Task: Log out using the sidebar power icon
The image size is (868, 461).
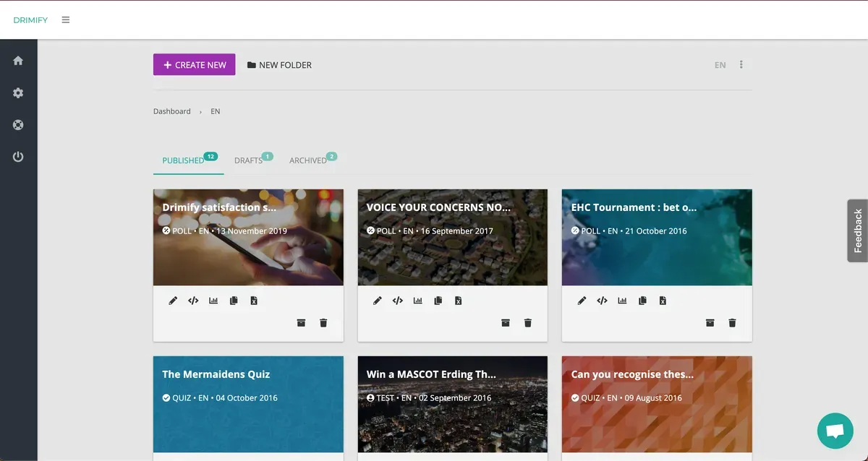Action: (x=18, y=157)
